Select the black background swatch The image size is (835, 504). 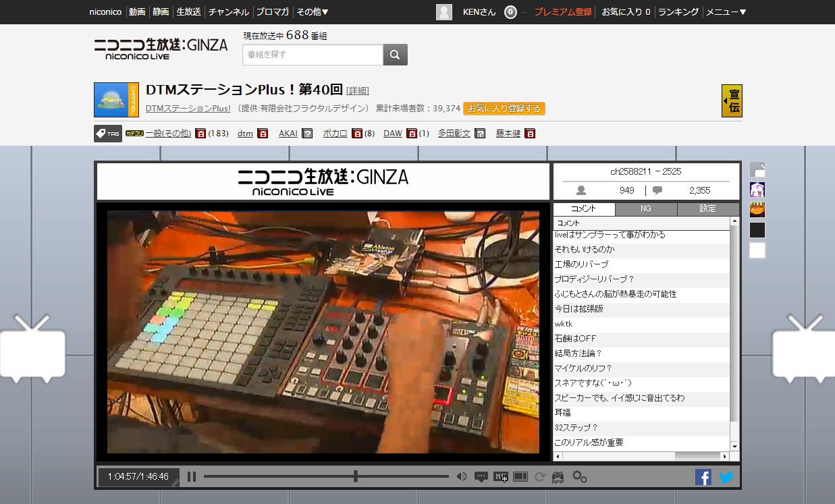click(757, 230)
